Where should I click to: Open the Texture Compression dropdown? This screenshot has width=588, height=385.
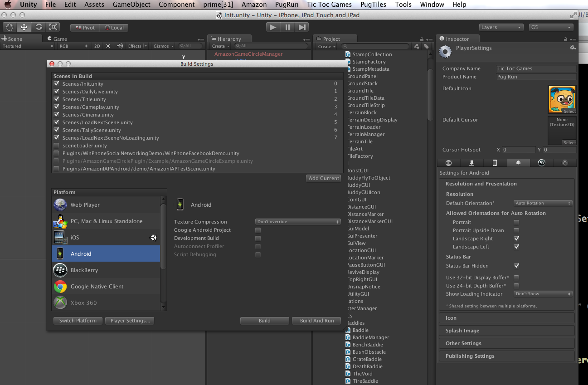tap(297, 222)
